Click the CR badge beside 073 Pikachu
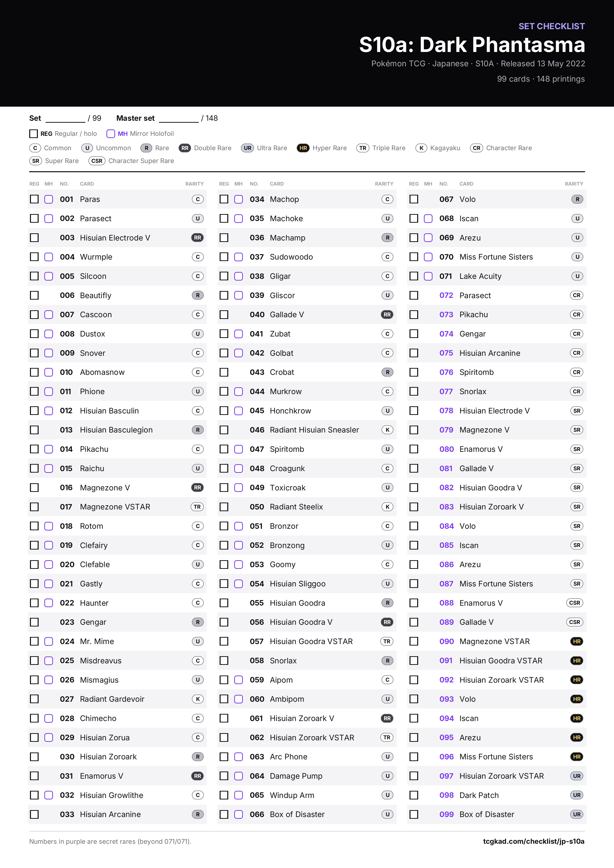Image resolution: width=614 pixels, height=868 pixels. [x=577, y=314]
